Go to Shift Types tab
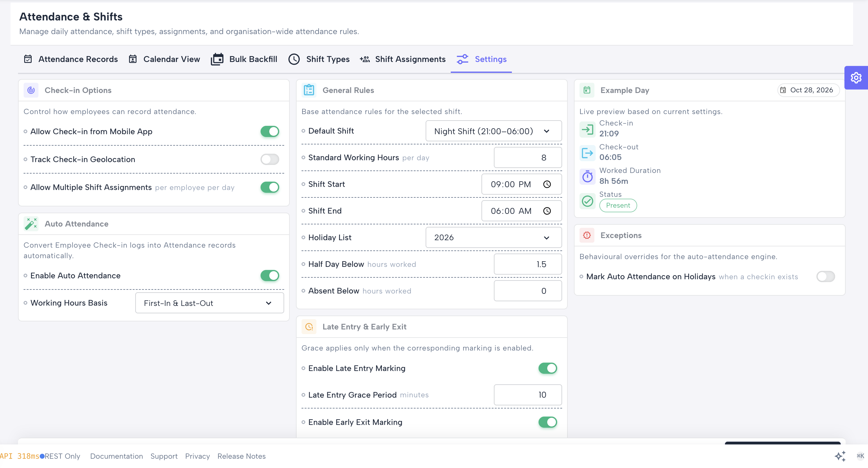Image resolution: width=868 pixels, height=468 pixels. tap(319, 59)
